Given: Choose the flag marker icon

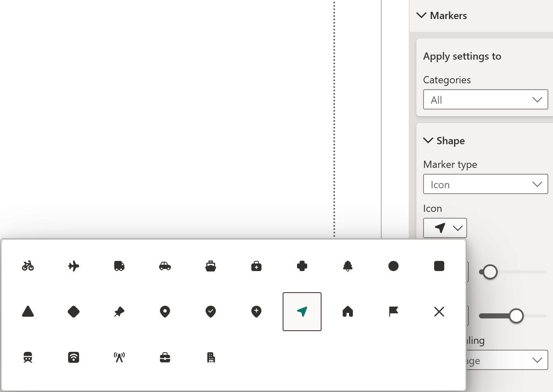Looking at the screenshot, I should point(393,312).
